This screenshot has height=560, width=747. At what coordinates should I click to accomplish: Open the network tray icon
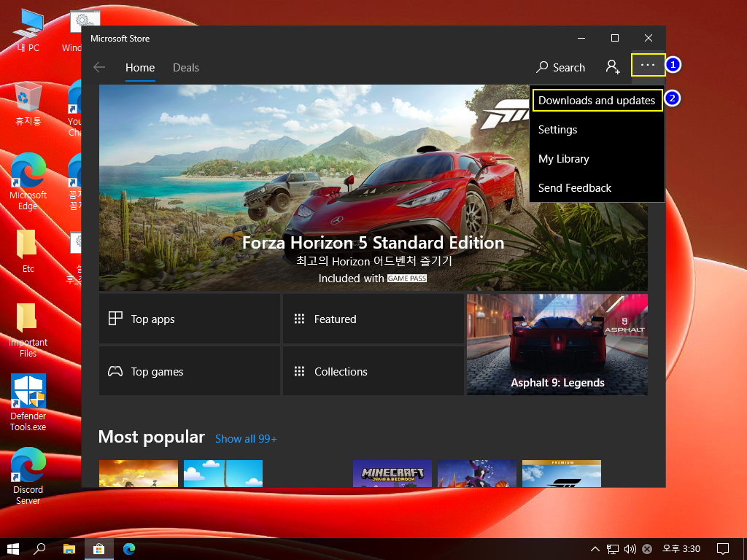click(x=612, y=549)
